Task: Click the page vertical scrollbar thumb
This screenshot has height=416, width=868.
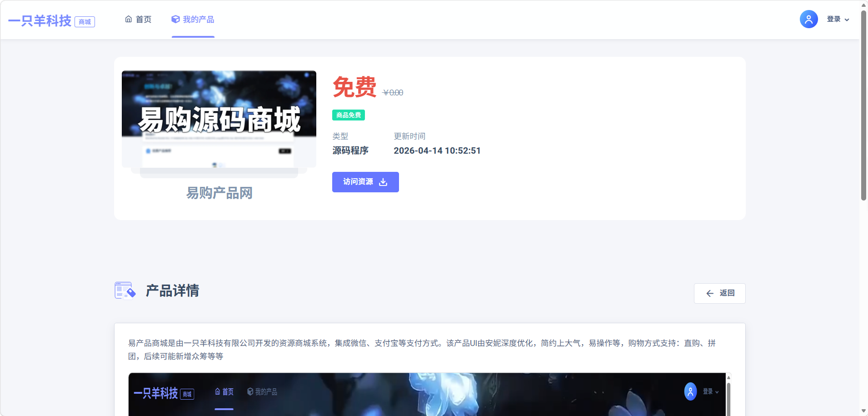Action: pyautogui.click(x=863, y=105)
